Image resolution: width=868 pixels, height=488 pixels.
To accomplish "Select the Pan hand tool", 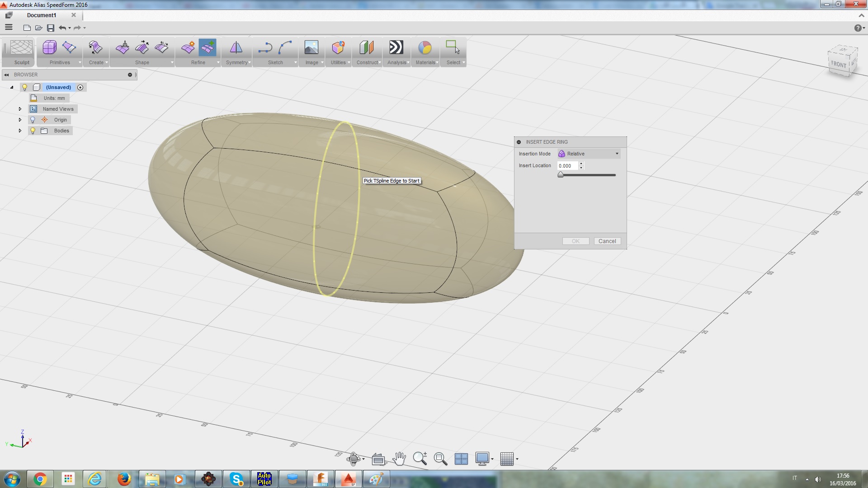I will point(399,459).
